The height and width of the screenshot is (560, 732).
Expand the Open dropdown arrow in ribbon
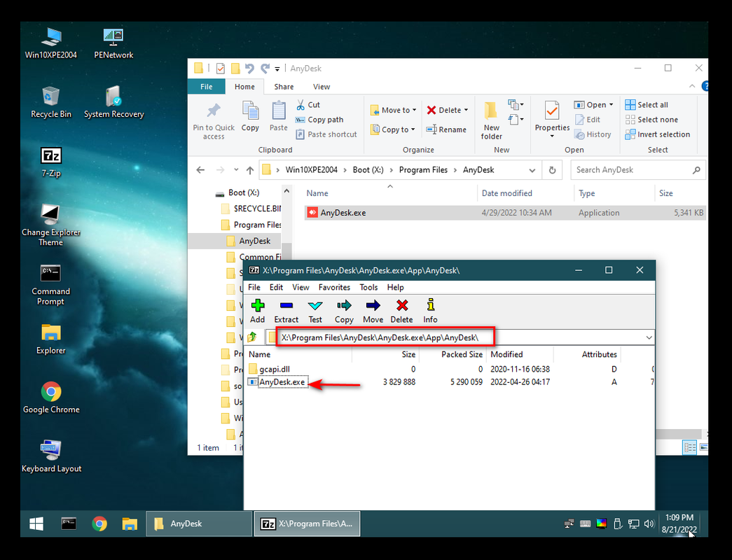[611, 105]
